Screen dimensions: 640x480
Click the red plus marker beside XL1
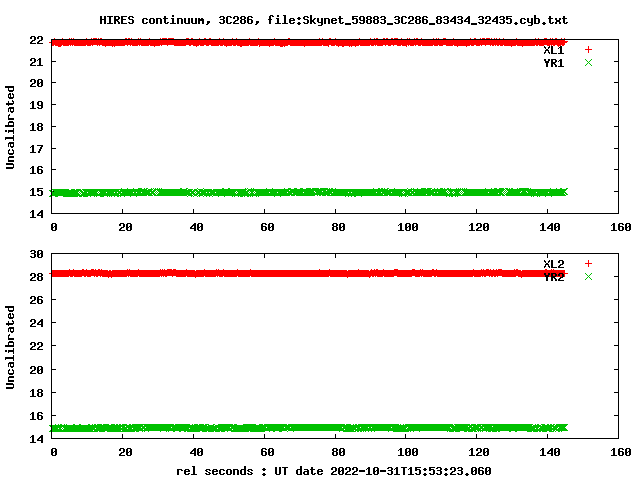(588, 50)
